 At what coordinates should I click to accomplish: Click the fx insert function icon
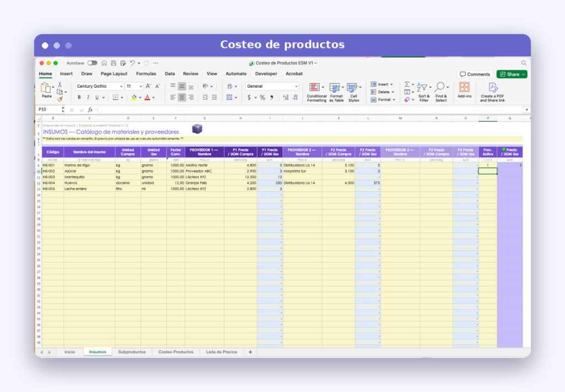click(x=90, y=110)
